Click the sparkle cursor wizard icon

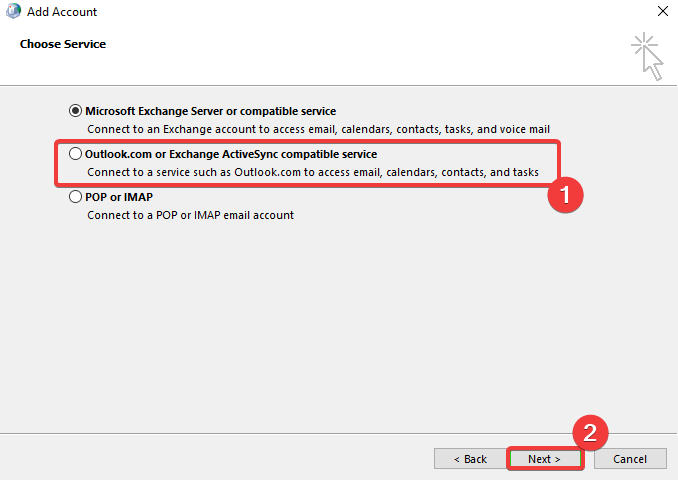(x=647, y=56)
